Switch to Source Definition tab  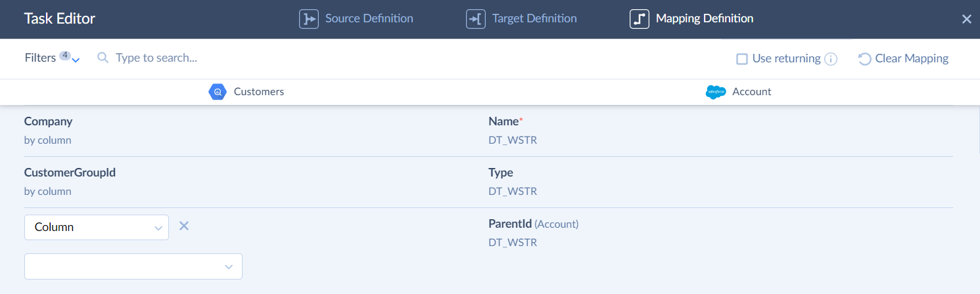pos(356,19)
